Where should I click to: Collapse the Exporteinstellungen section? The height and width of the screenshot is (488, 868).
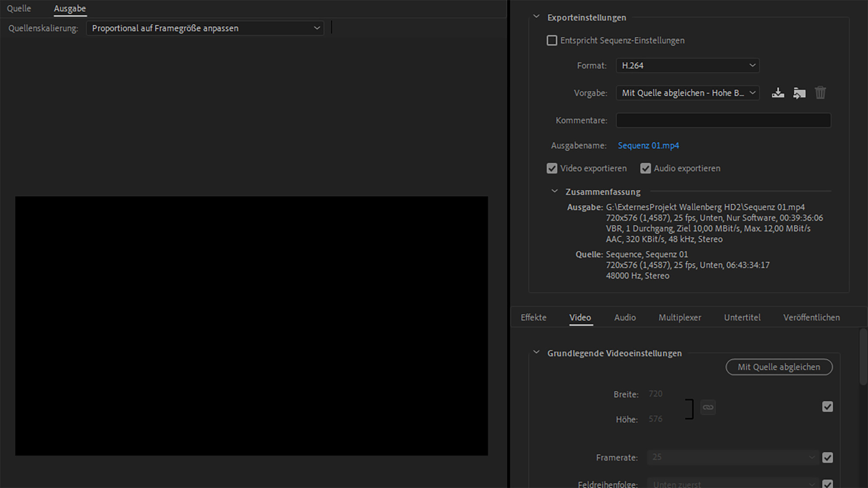pyautogui.click(x=536, y=17)
